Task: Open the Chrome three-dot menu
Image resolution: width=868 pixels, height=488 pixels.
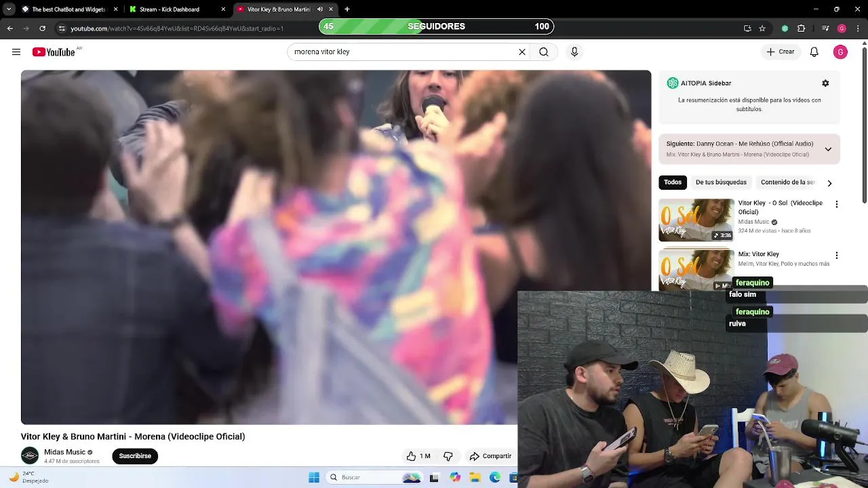Action: [x=859, y=28]
